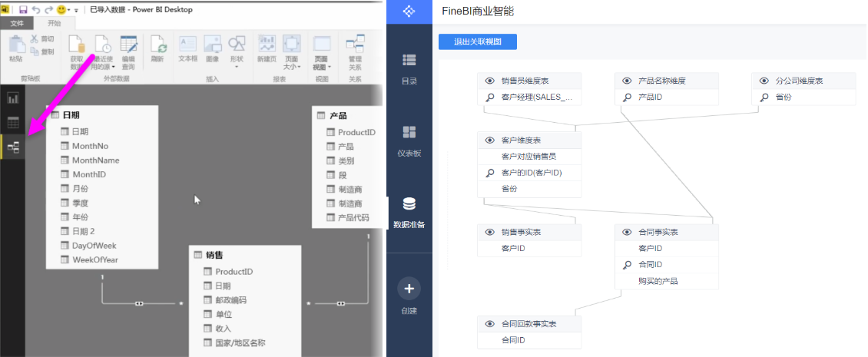
Task: Select 客户ID field in 销售事实表
Action: pos(529,249)
